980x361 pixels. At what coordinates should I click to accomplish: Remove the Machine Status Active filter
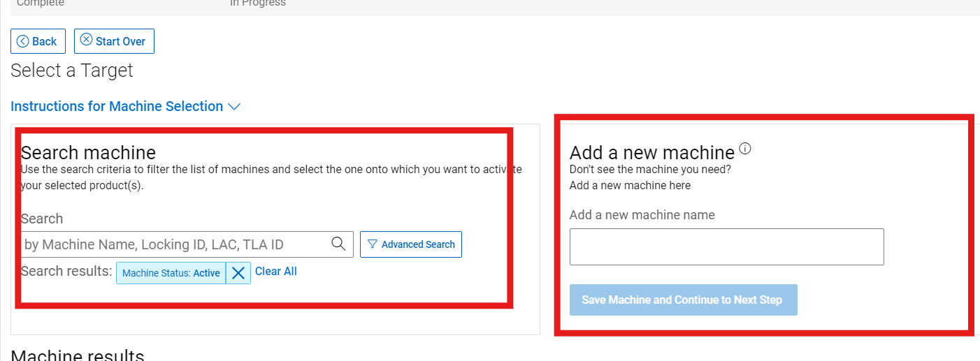point(238,273)
